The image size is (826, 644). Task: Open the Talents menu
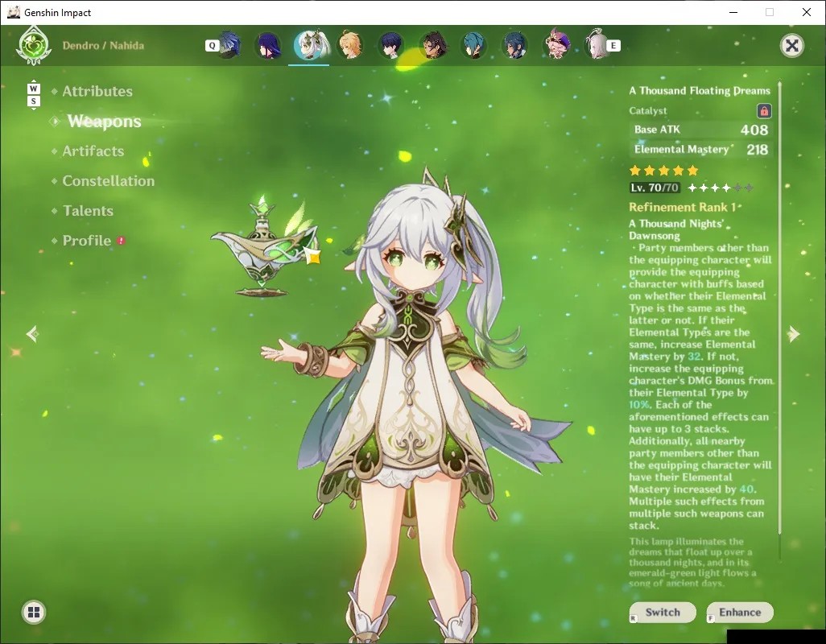(88, 211)
